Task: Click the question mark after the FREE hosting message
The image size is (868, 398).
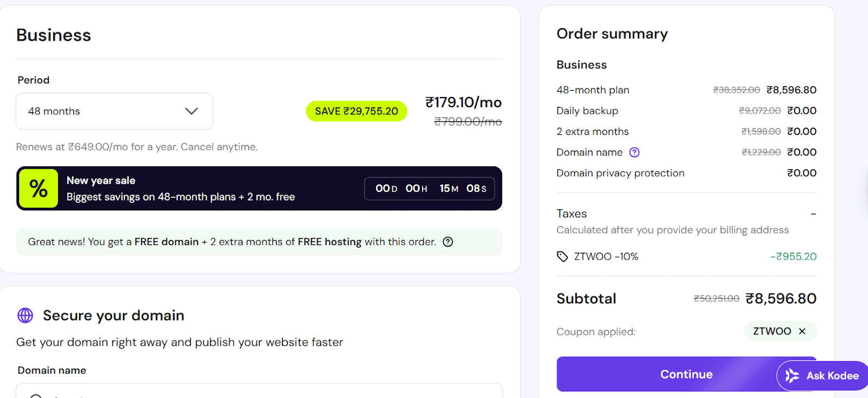Action: pos(447,242)
